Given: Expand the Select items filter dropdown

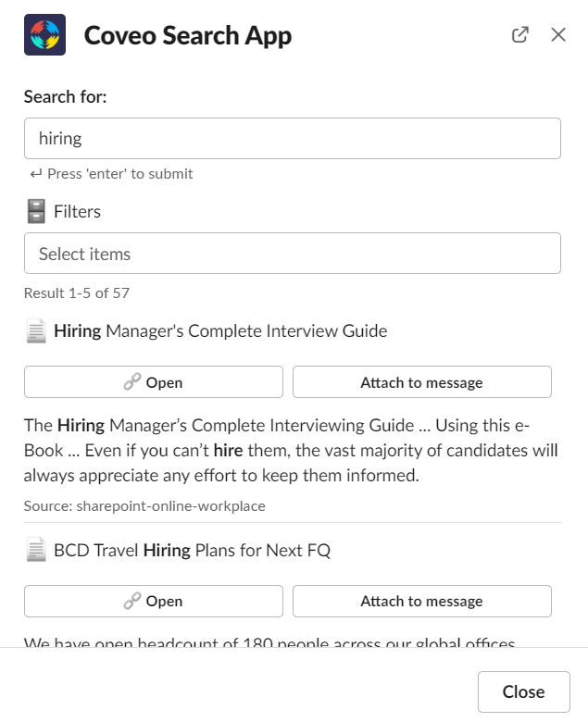Looking at the screenshot, I should [292, 254].
